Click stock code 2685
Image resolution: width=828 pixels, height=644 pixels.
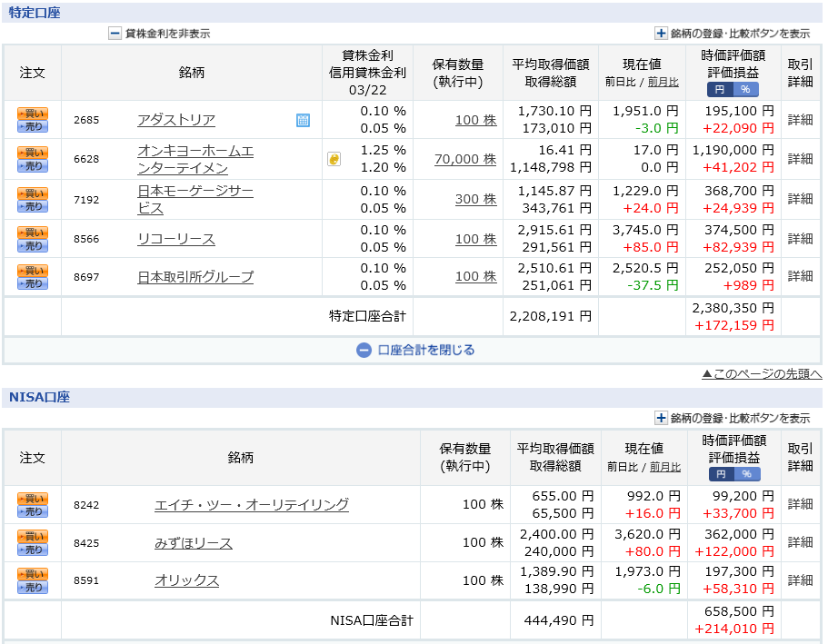click(86, 120)
